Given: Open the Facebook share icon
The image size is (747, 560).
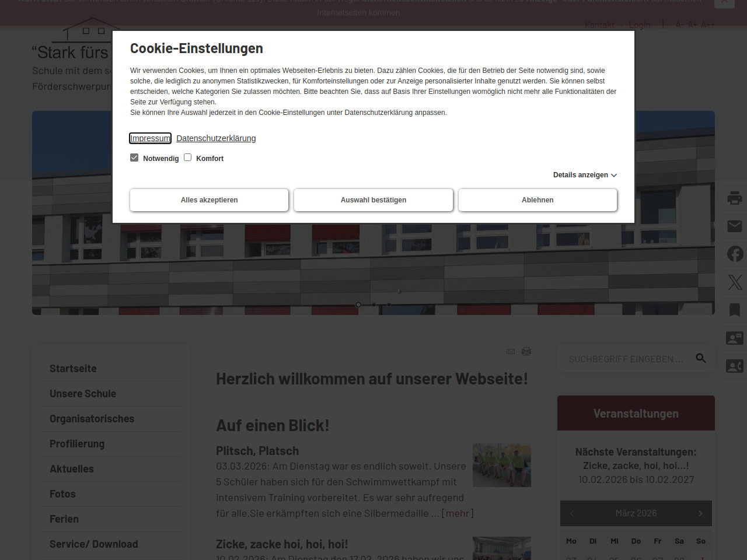Looking at the screenshot, I should click(735, 254).
